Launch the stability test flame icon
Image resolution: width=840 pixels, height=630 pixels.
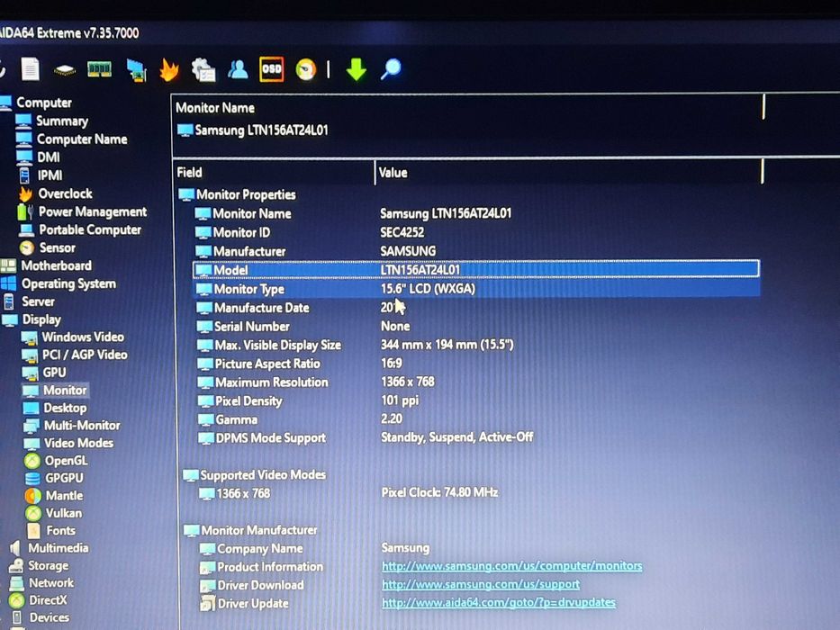pos(169,69)
